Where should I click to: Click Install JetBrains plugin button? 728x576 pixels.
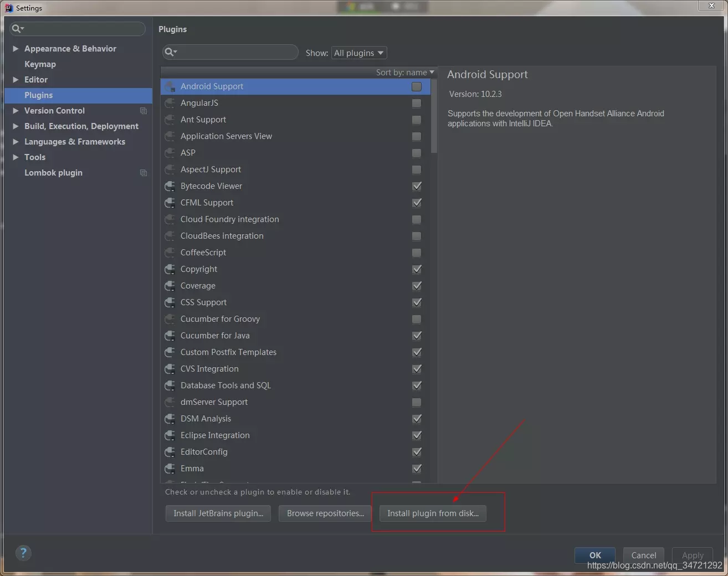(218, 513)
